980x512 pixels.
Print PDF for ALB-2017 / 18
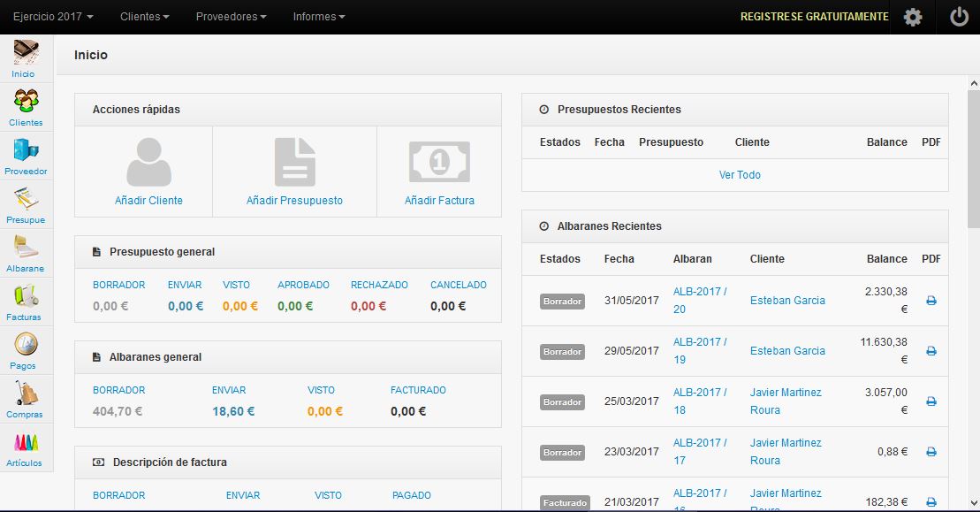point(931,401)
